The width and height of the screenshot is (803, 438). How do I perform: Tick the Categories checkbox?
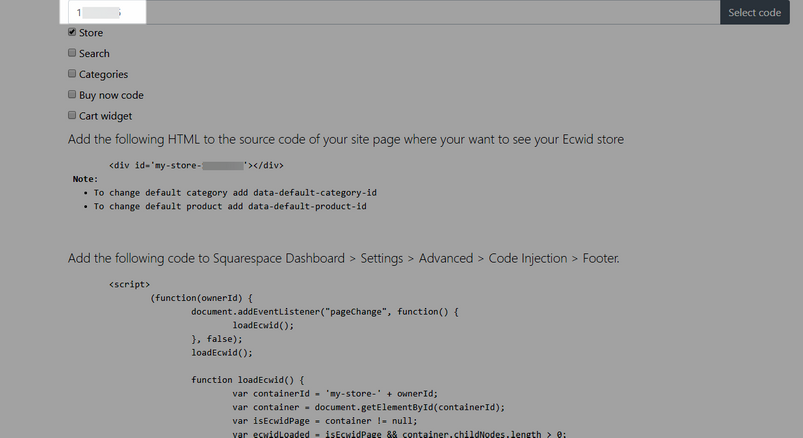point(72,74)
